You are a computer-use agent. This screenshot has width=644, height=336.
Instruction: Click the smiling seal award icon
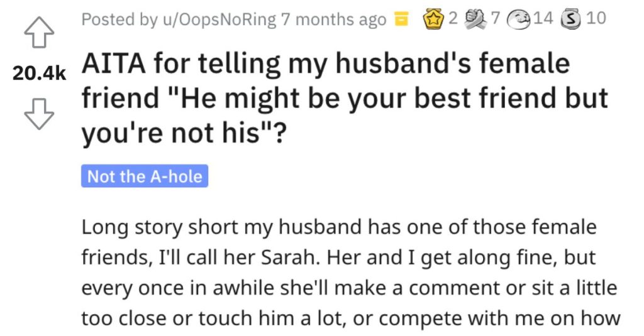tap(518, 19)
